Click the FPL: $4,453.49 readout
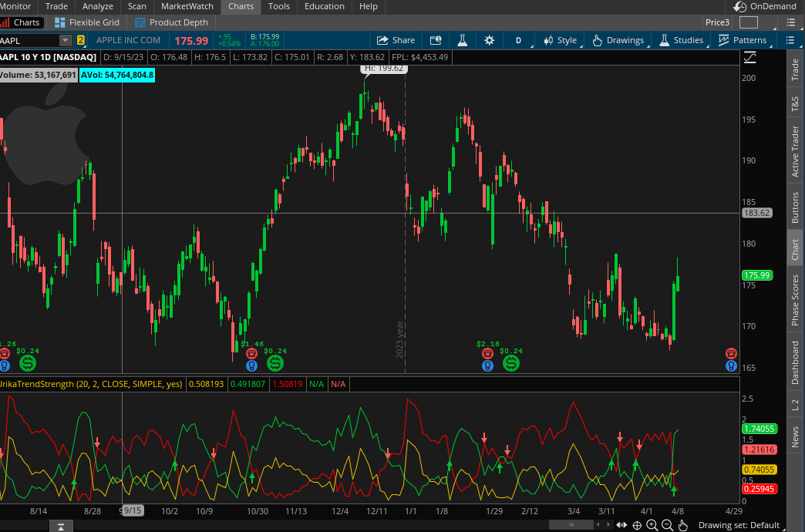The width and height of the screenshot is (805, 532). [x=419, y=57]
